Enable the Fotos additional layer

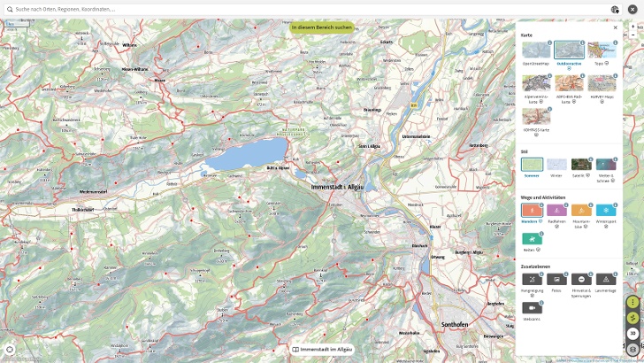pos(556,279)
